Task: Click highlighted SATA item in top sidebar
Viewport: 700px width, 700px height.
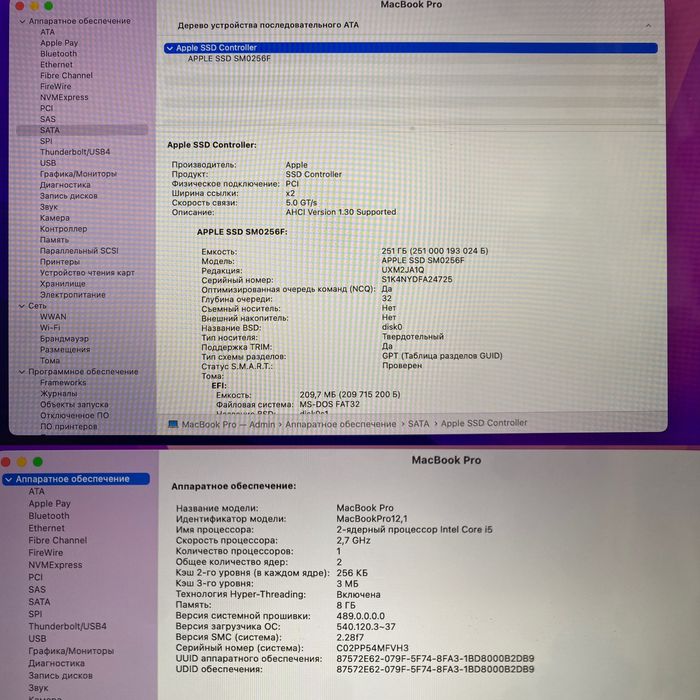Action: point(82,130)
